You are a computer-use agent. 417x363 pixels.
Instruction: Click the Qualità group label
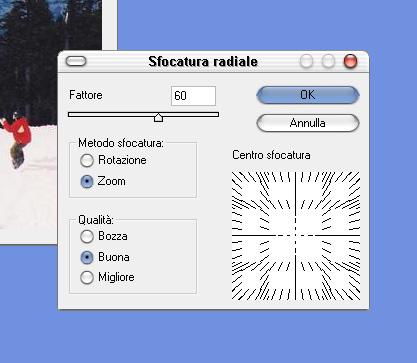(96, 220)
